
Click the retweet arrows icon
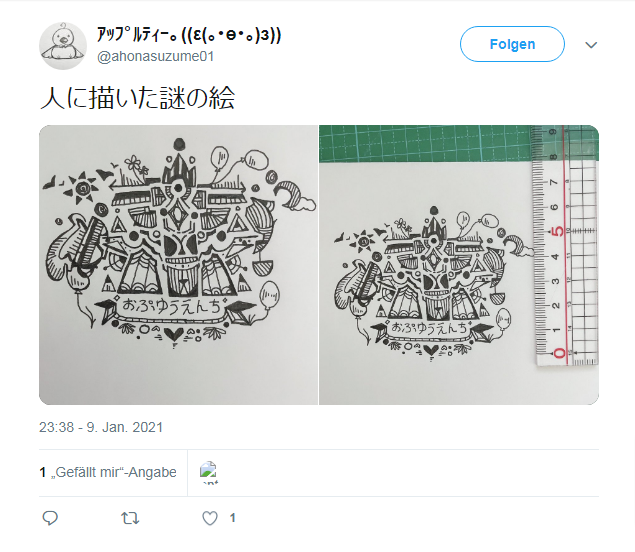130,518
